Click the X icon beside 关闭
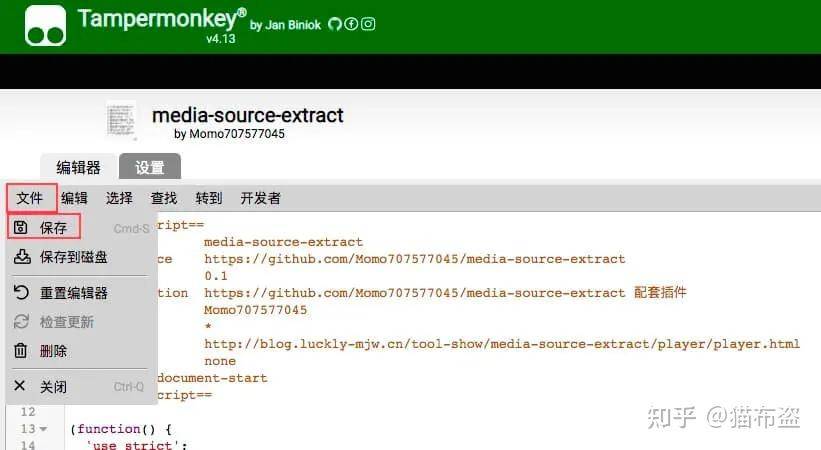This screenshot has width=821, height=450. [x=20, y=386]
